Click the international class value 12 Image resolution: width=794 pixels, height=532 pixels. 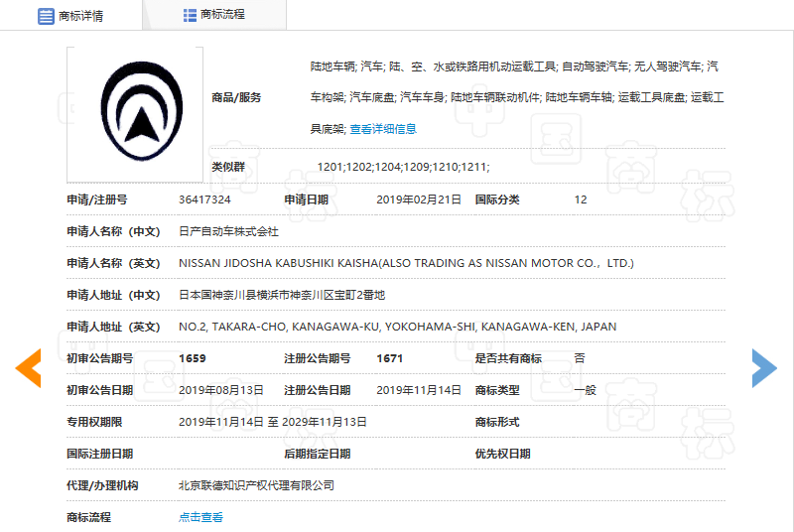(x=581, y=199)
